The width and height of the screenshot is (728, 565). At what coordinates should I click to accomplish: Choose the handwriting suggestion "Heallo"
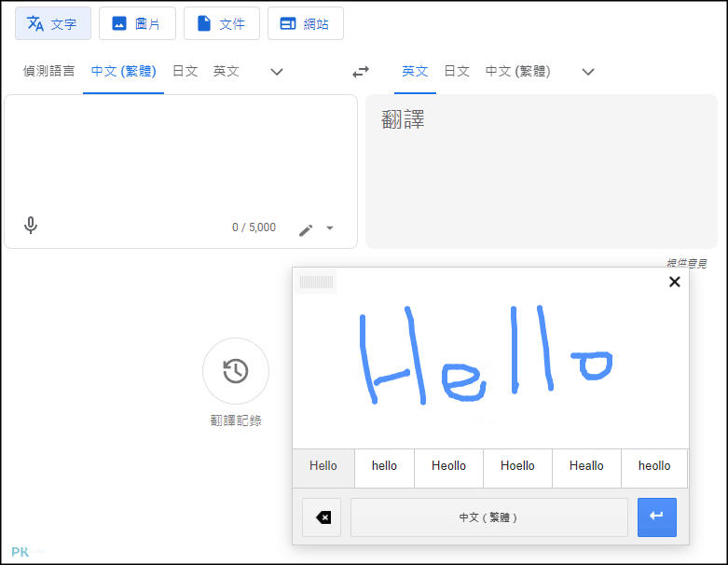pyautogui.click(x=586, y=466)
